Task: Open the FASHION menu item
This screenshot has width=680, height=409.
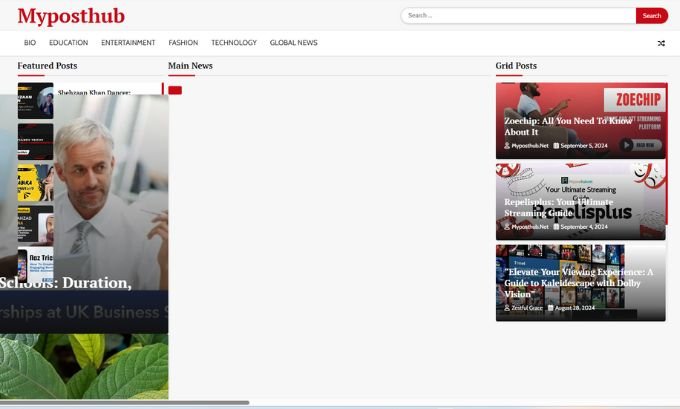Action: 183,43
